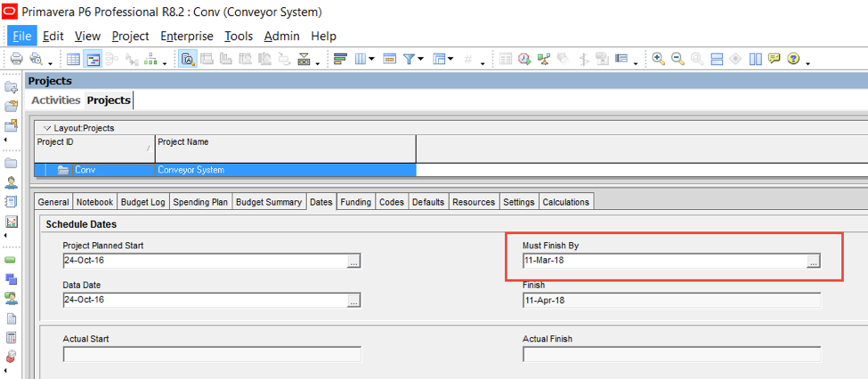868x379 pixels.
Task: Click the layout panel icon before zoom tools
Action: 621,60
